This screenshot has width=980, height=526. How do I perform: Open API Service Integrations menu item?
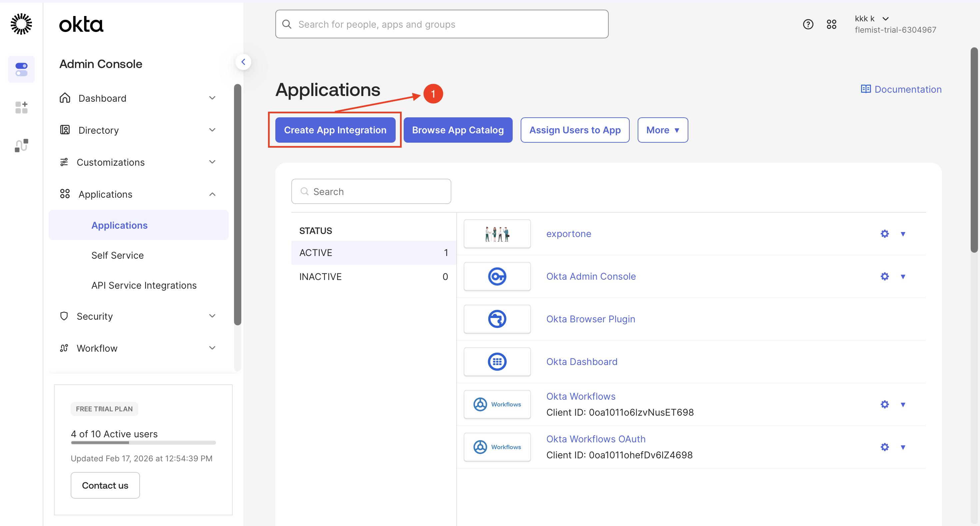point(144,285)
